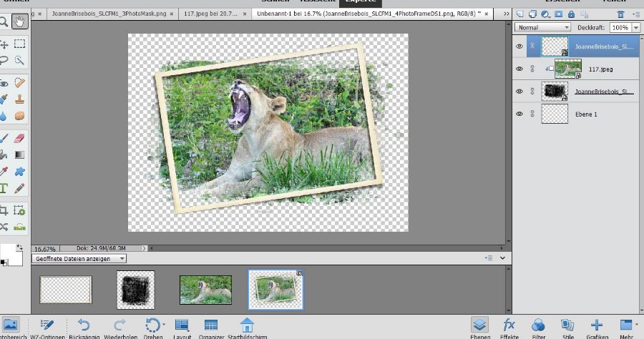Click the Organizer button
Viewport: 644px width, 339px height.
tap(210, 324)
